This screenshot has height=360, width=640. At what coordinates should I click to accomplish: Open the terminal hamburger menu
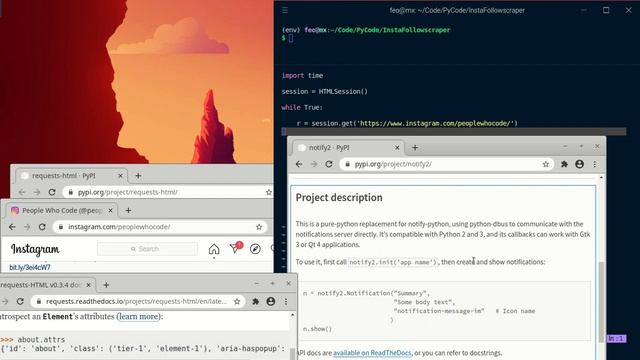click(x=285, y=10)
